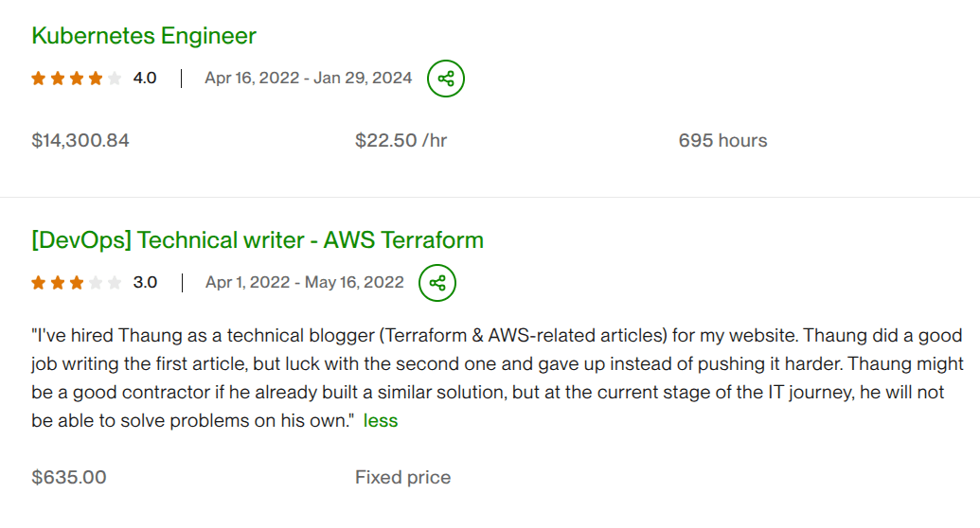The image size is (980, 528).
Task: Collapse the review with the 'less' link
Action: [x=381, y=421]
